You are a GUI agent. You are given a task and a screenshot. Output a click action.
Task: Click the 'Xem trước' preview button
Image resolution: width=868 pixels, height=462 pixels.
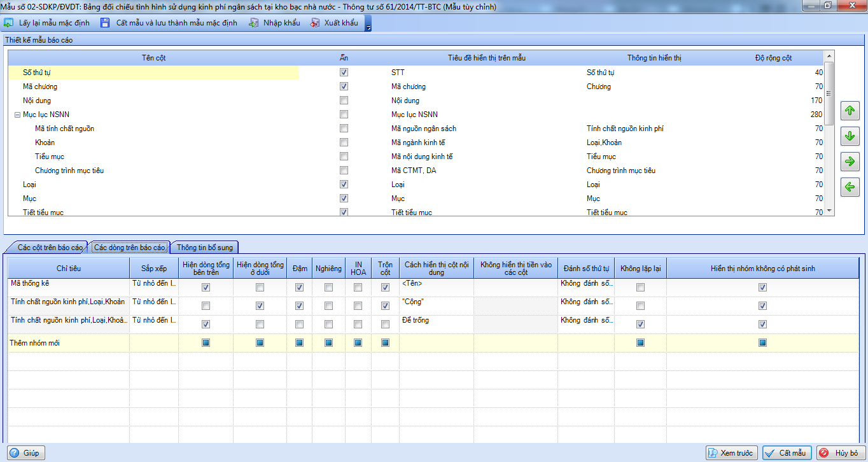coord(731,453)
